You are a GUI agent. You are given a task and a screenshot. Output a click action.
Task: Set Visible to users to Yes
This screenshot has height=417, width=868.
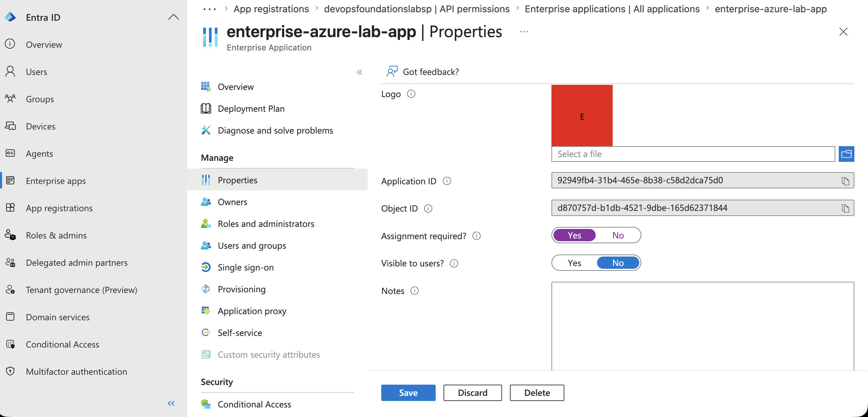tap(575, 263)
